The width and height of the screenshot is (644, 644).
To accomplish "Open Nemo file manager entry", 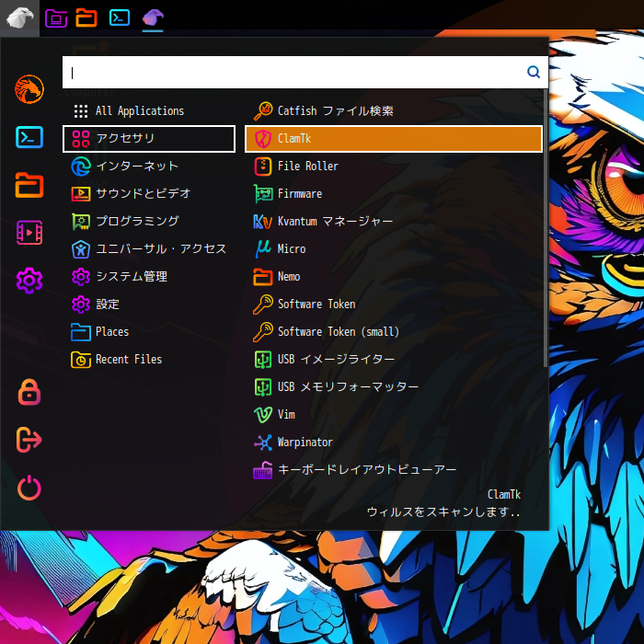I will point(394,276).
